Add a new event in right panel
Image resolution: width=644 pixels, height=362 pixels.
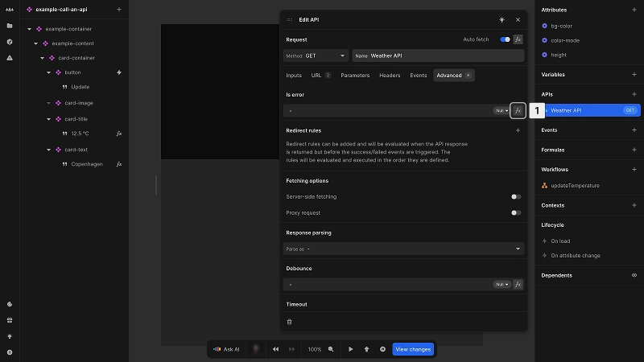(x=634, y=130)
